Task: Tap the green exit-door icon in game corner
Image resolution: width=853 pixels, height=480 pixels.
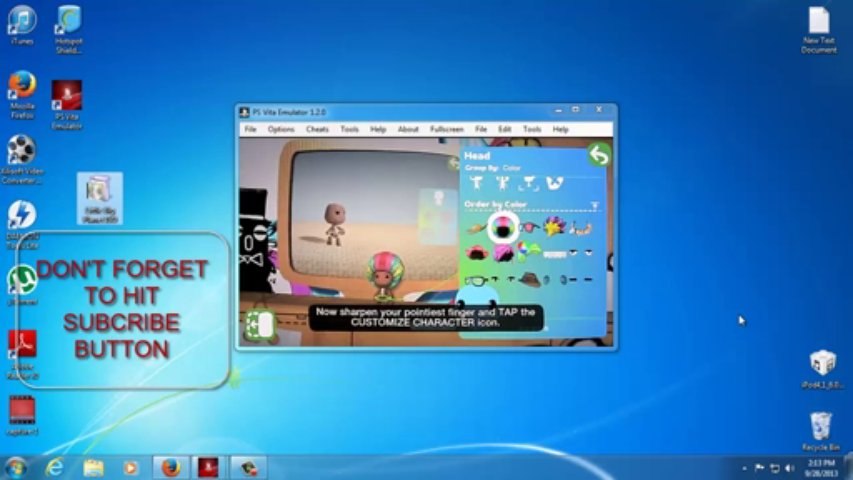Action: [259, 325]
